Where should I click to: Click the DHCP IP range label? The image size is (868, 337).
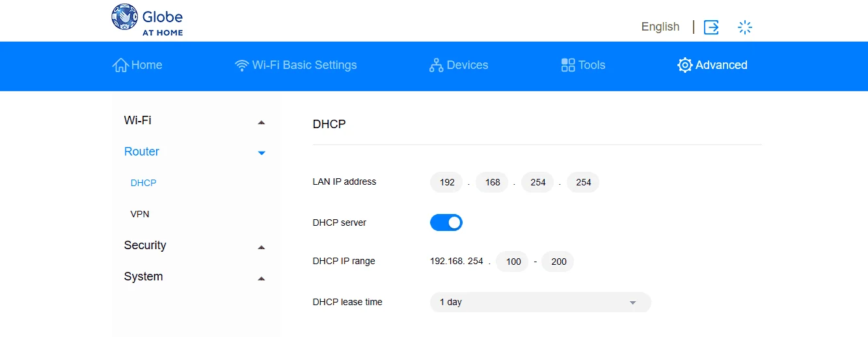[344, 261]
